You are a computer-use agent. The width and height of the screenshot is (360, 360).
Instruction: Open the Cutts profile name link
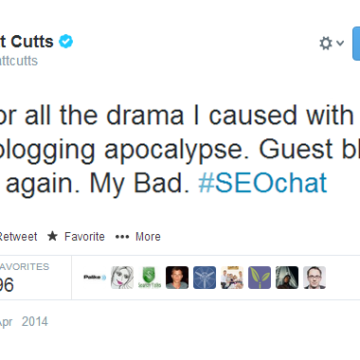(x=27, y=42)
